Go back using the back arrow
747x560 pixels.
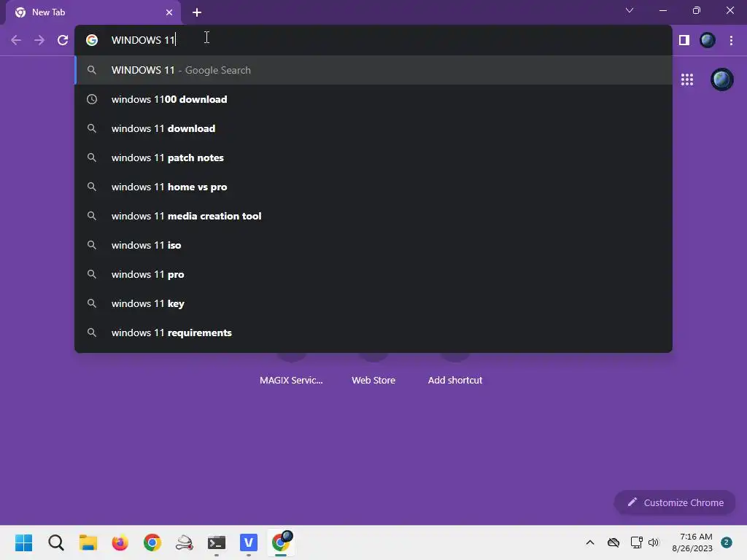(16, 40)
